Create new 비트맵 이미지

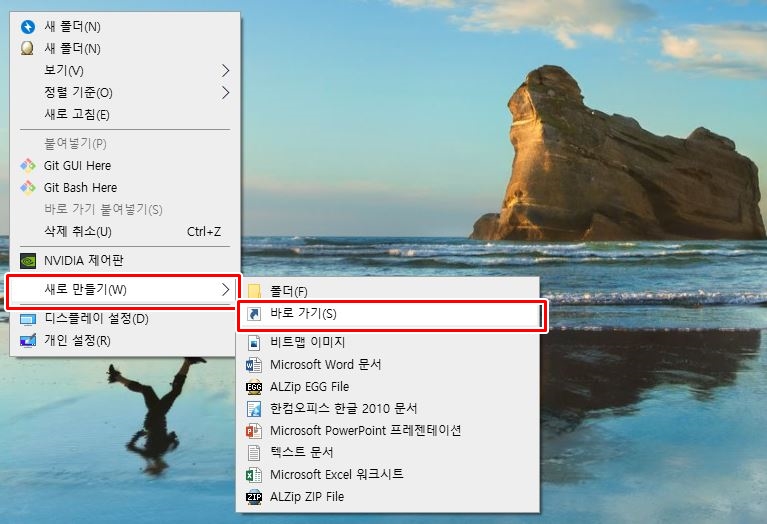(x=388, y=342)
